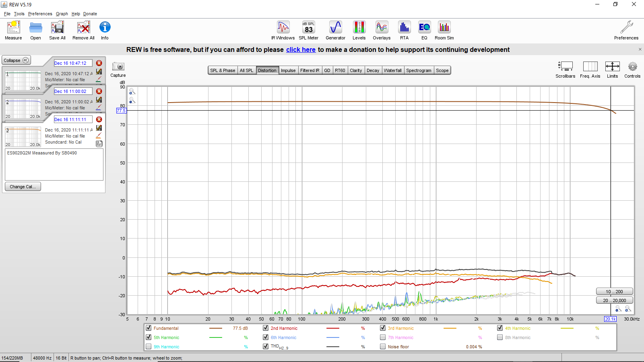Collapse the measurements panel
644x362 pixels.
click(x=16, y=60)
